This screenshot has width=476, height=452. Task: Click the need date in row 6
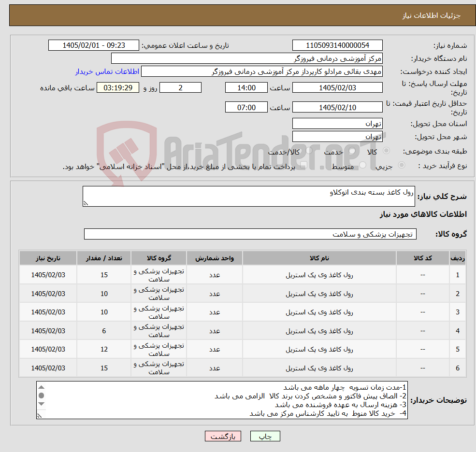[x=48, y=368]
